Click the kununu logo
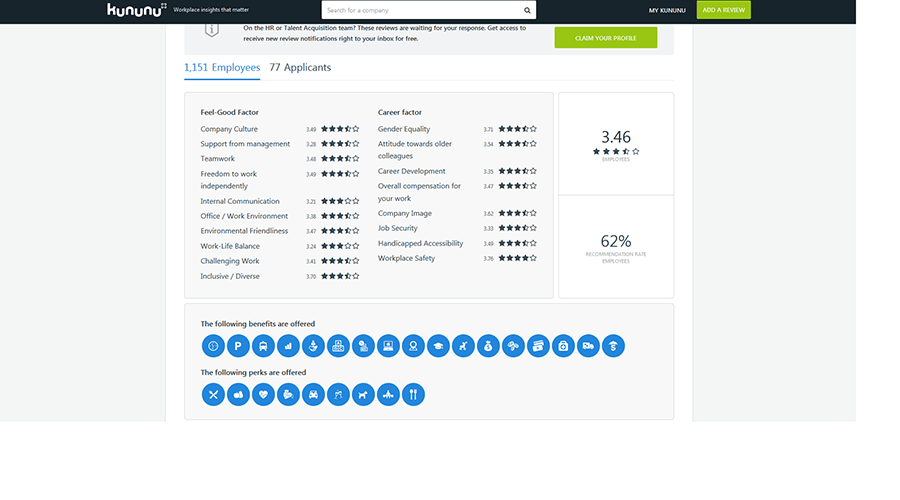 tap(137, 10)
